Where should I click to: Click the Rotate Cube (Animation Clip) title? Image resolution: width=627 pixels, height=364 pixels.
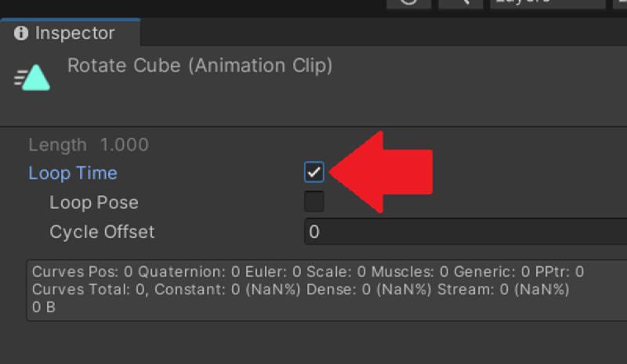[200, 66]
